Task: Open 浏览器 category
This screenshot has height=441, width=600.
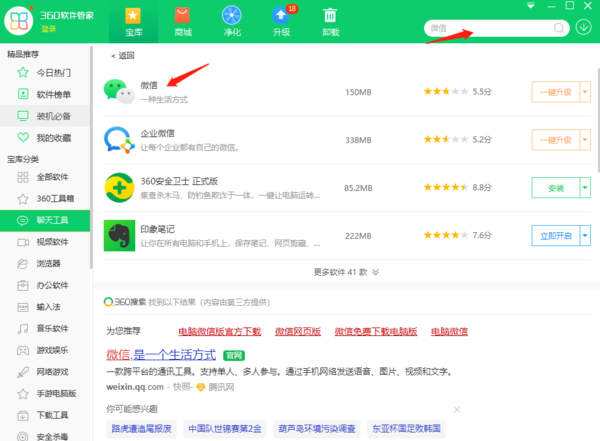Action: click(x=45, y=264)
